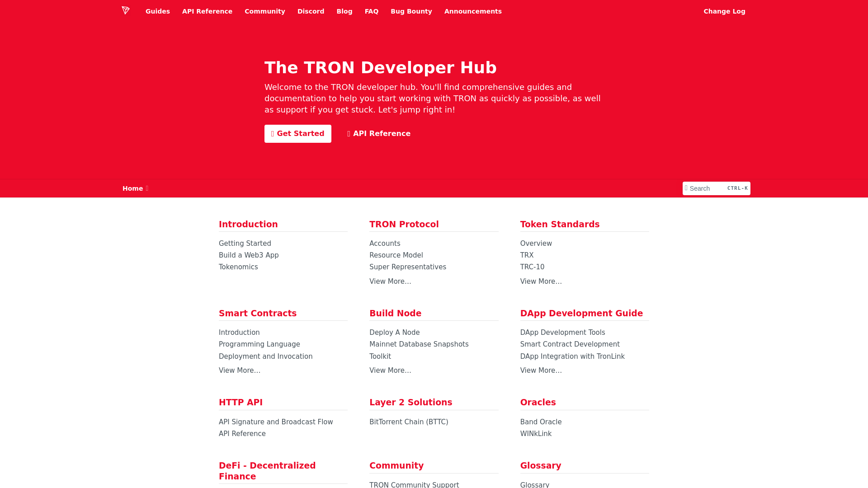Open Build Node section heading
The height and width of the screenshot is (488, 868).
tap(395, 313)
